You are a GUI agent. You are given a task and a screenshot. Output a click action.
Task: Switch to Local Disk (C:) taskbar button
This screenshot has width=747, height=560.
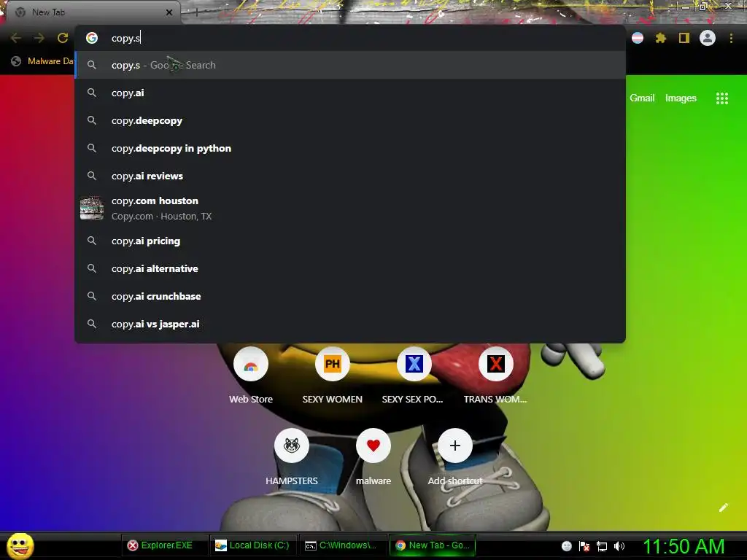(255, 545)
